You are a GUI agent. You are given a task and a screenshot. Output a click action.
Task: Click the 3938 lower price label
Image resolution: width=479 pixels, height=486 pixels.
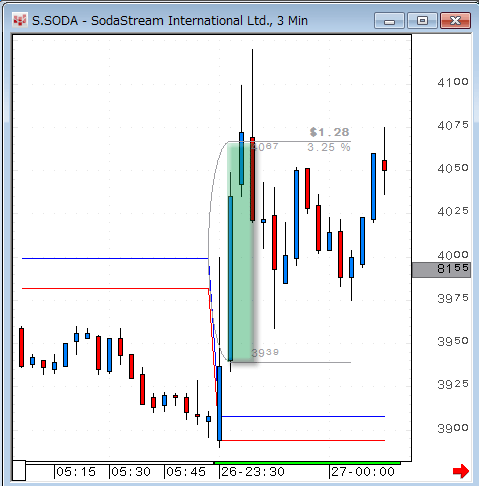pyautogui.click(x=265, y=352)
